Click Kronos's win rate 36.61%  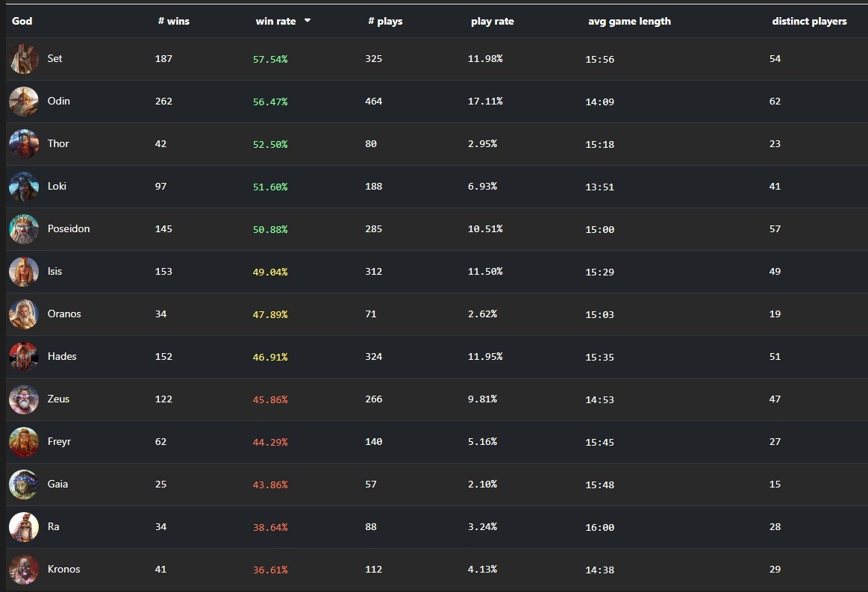pyautogui.click(x=270, y=570)
